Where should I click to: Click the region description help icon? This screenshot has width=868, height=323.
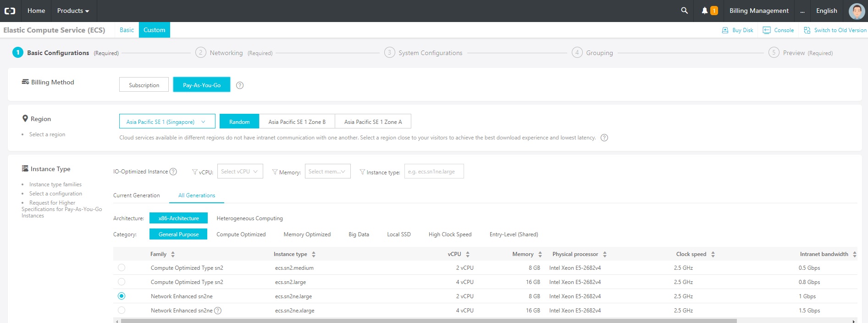604,138
